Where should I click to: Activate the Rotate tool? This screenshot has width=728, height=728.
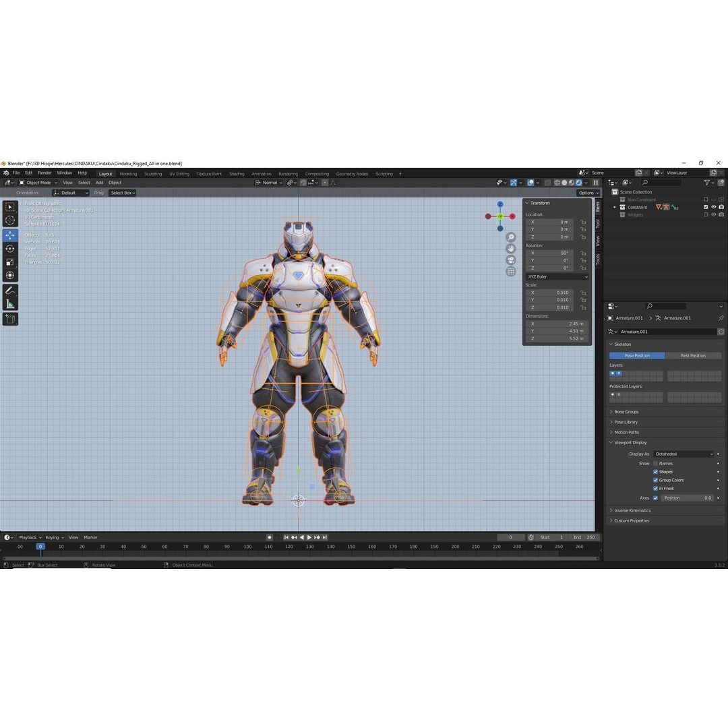(x=10, y=249)
